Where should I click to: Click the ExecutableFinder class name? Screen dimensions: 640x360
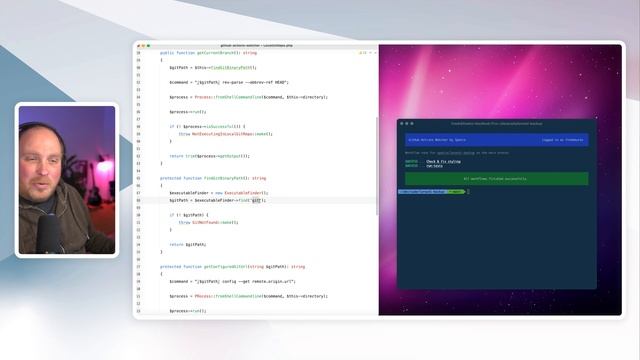tap(243, 193)
